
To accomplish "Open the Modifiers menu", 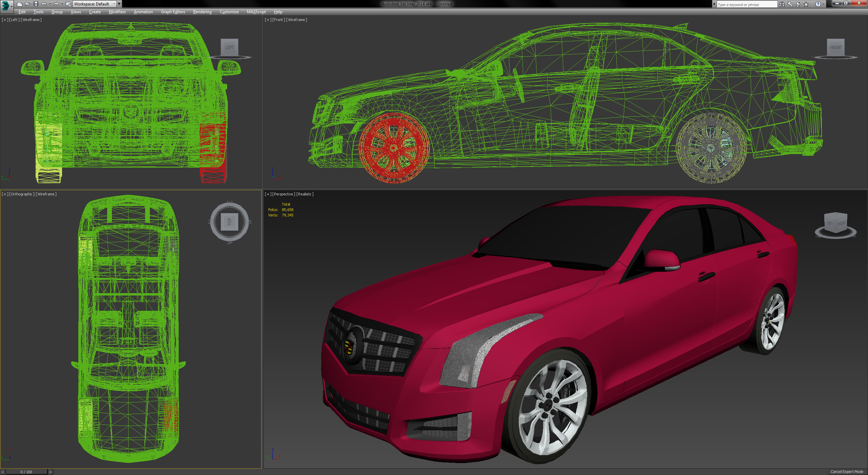I will (x=117, y=12).
